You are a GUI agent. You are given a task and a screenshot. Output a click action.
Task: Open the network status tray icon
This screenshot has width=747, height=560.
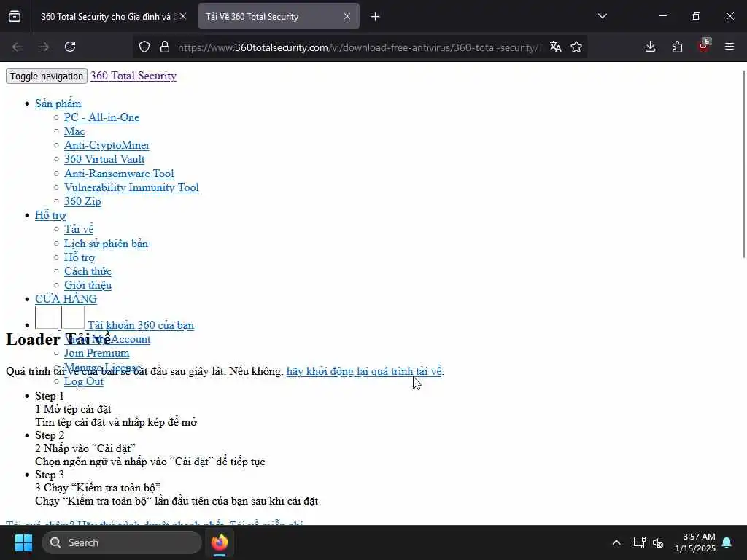point(639,542)
